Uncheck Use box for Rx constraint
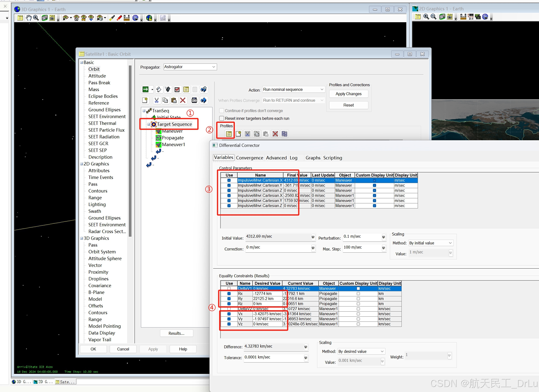Screen dimensions: 539x392 (x=229, y=293)
